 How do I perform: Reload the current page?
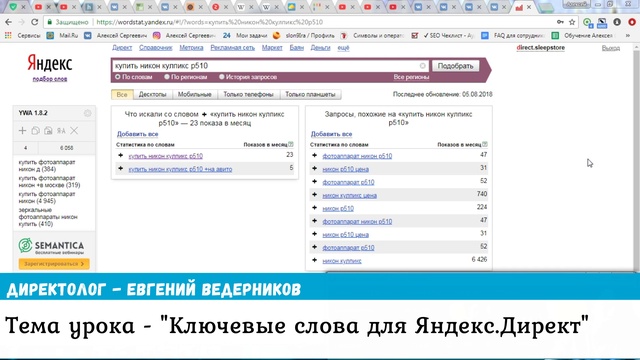click(x=35, y=22)
